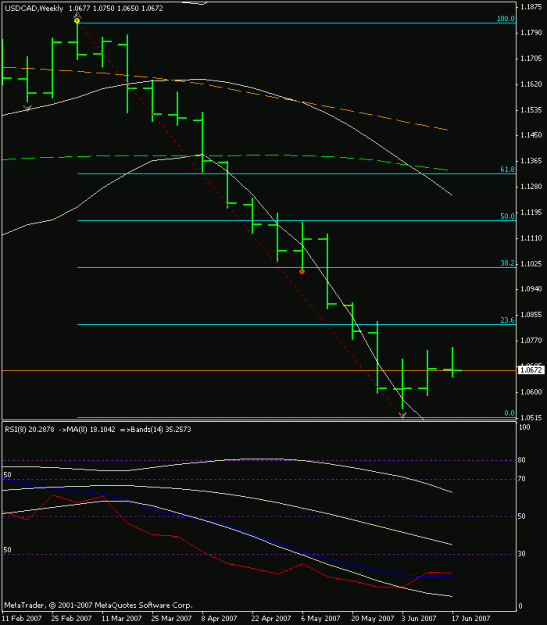Click the 6 May 2007 date label
The width and height of the screenshot is (547, 625).
point(321,618)
